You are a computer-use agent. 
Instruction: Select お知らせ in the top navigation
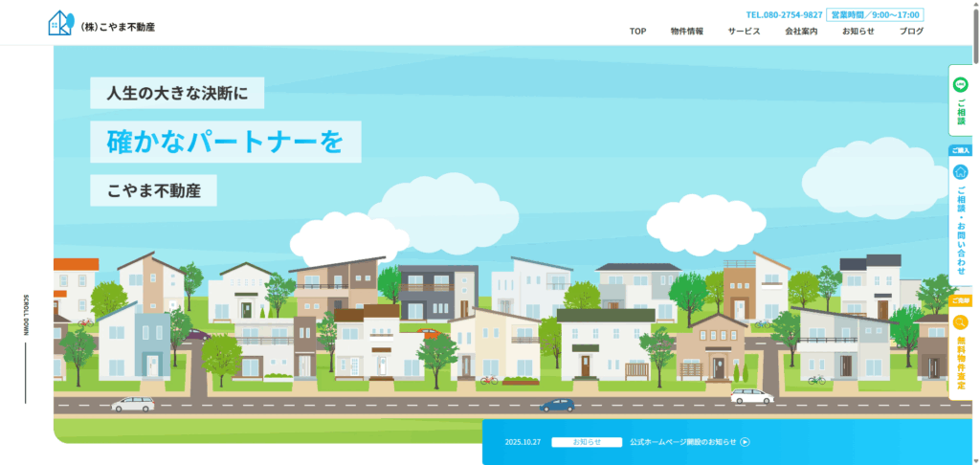(857, 32)
